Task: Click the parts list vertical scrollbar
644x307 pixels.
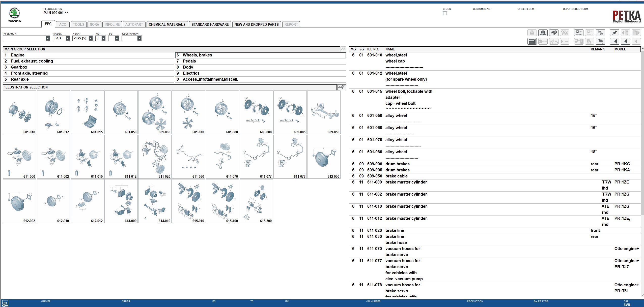Action: pyautogui.click(x=642, y=132)
